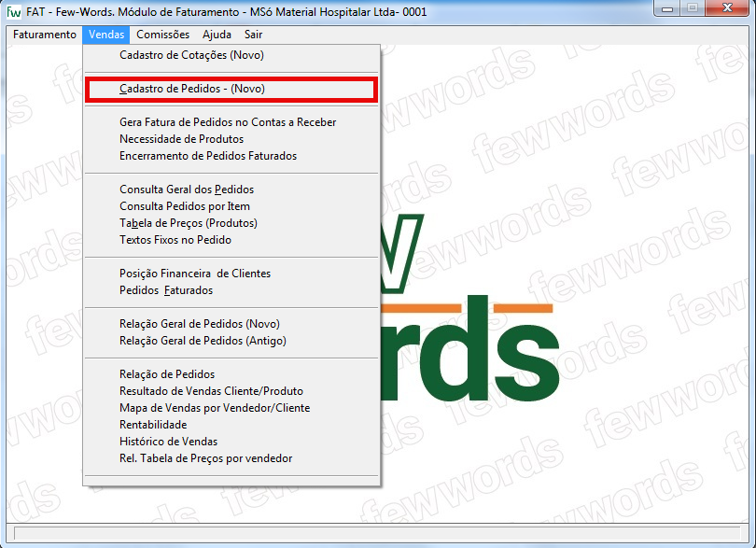Open Tabela de Preços (Produtos)

231,223
